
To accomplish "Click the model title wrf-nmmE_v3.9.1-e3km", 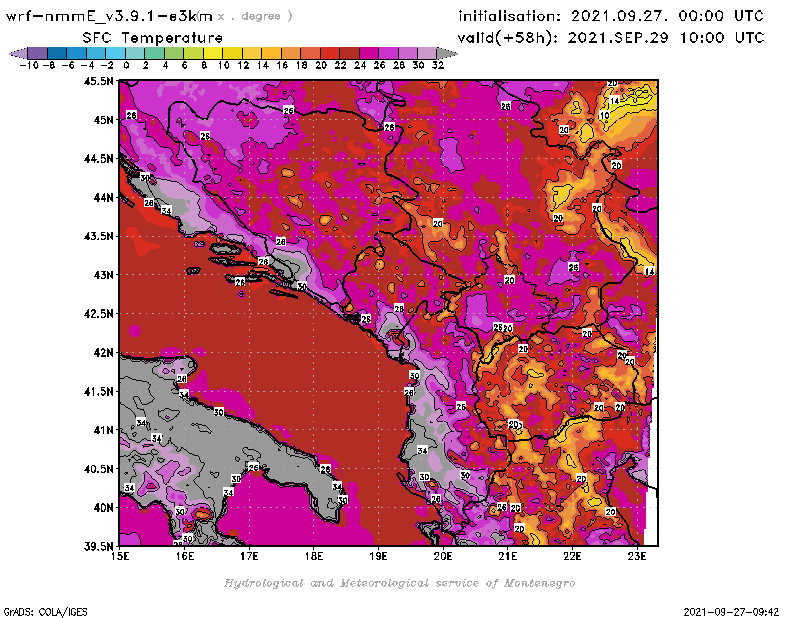I will coord(109,16).
